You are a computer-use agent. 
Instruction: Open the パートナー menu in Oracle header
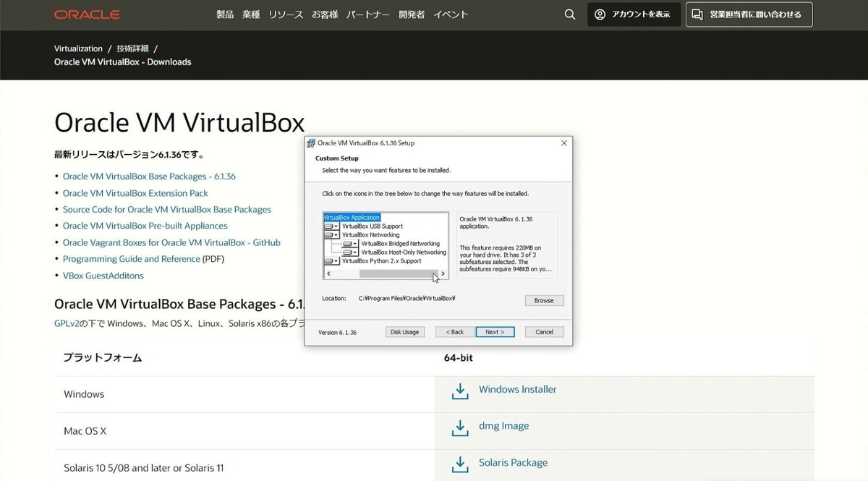pyautogui.click(x=369, y=14)
